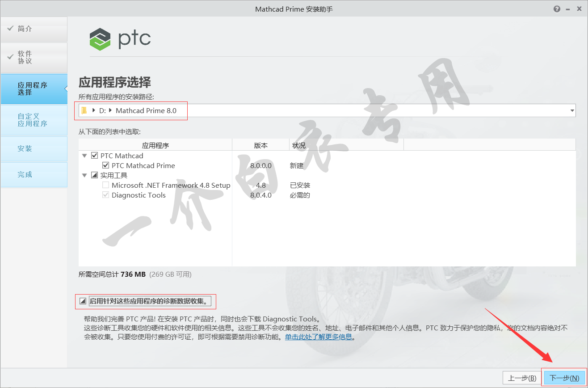
Task: Sort by the 应用程序 column header
Action: pos(155,145)
